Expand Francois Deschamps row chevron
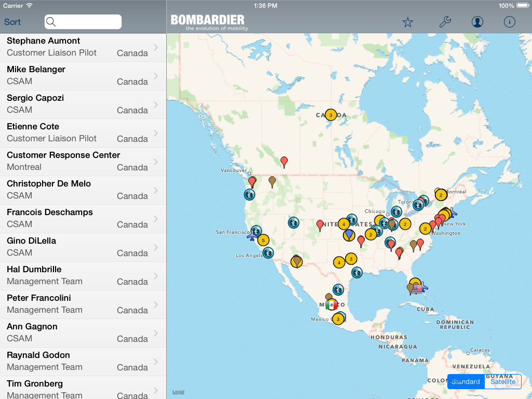Screen dimensions: 532x399 tap(156, 219)
